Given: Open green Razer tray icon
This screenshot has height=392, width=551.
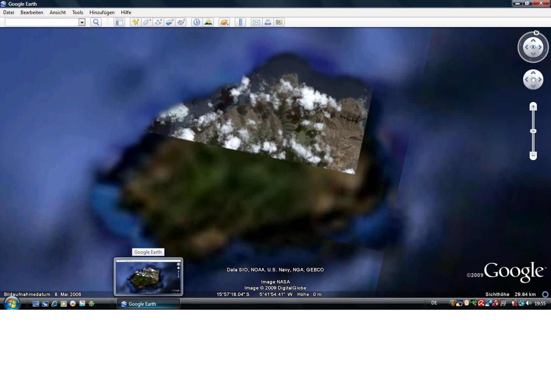Looking at the screenshot, I should pos(474,303).
